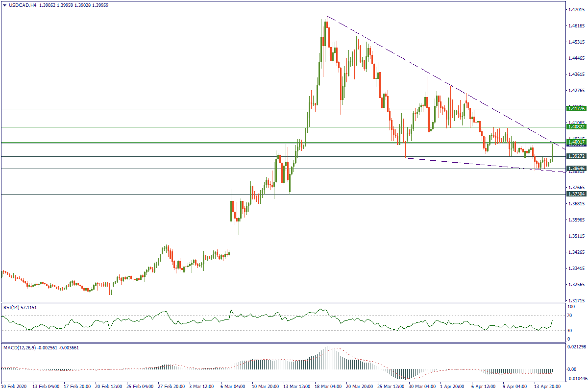The width and height of the screenshot is (588, 392).
Task: Click the 10 Feb 2020 date label
Action: click(x=14, y=387)
